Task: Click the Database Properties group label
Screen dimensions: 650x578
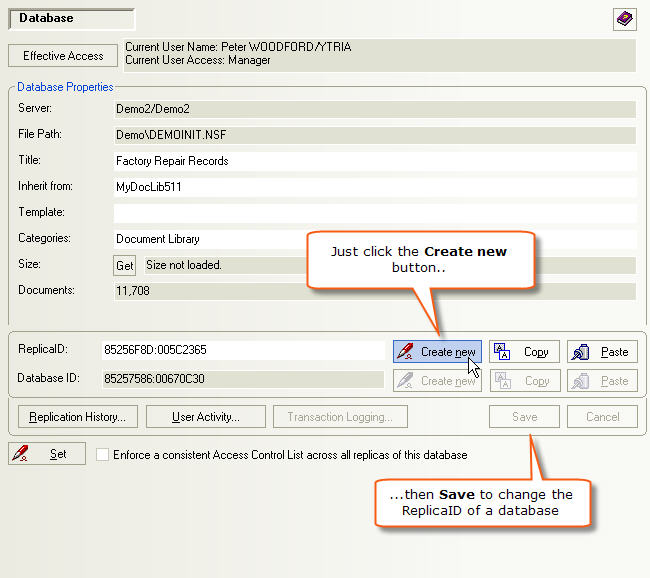Action: 65,87
